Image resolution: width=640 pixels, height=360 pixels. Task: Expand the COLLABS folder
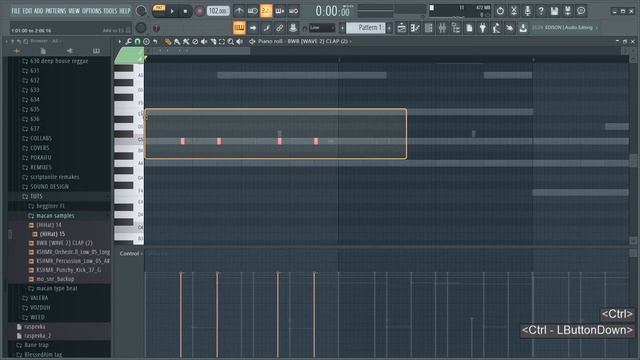tap(41, 138)
